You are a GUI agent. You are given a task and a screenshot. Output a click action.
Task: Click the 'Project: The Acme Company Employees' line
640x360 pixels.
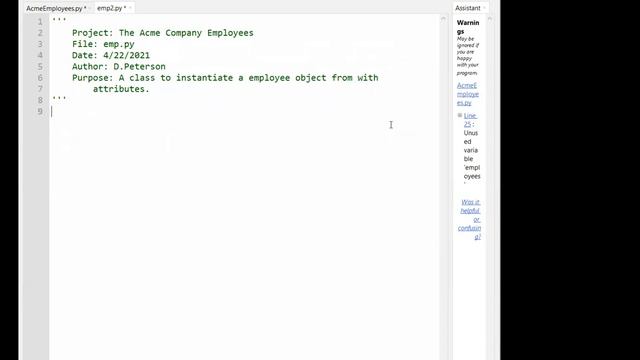(x=162, y=33)
